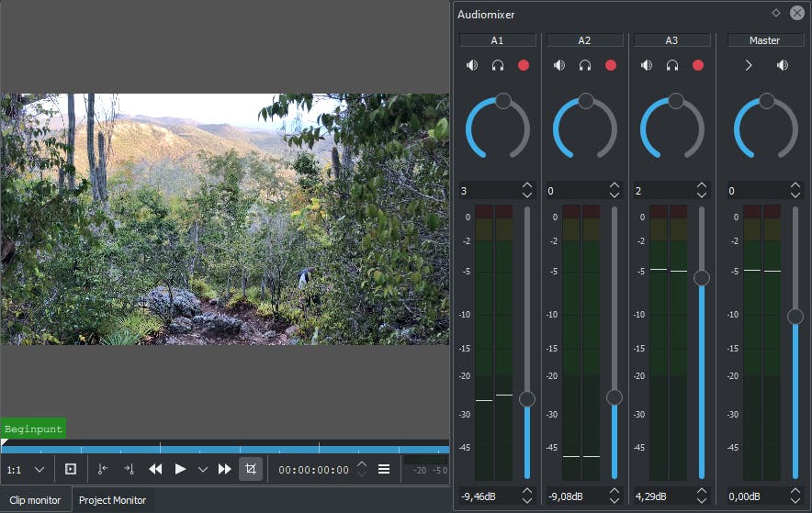Click the insert zone in bin icon
812x513 pixels.
(x=71, y=469)
